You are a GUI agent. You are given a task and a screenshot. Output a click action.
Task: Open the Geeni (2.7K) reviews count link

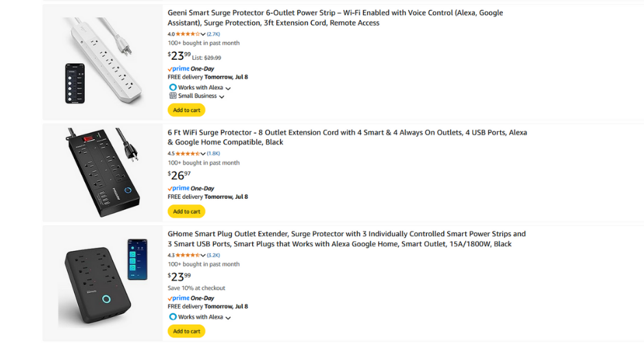[213, 34]
